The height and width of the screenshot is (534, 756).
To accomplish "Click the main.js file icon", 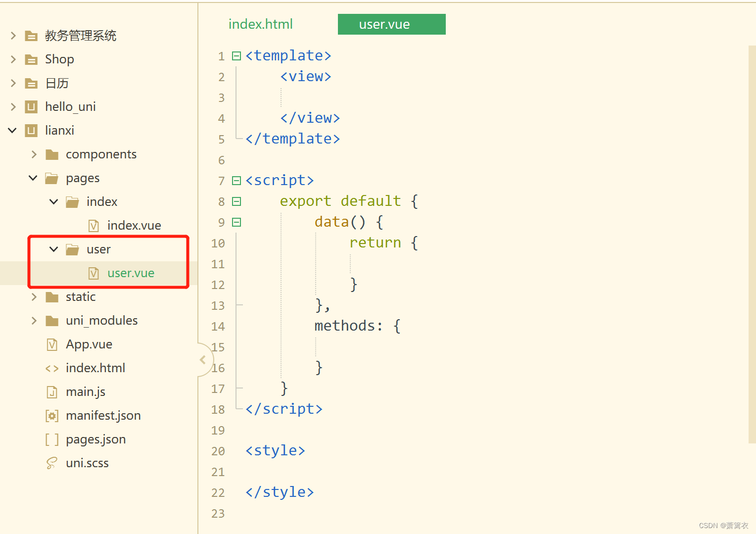I will tap(52, 392).
